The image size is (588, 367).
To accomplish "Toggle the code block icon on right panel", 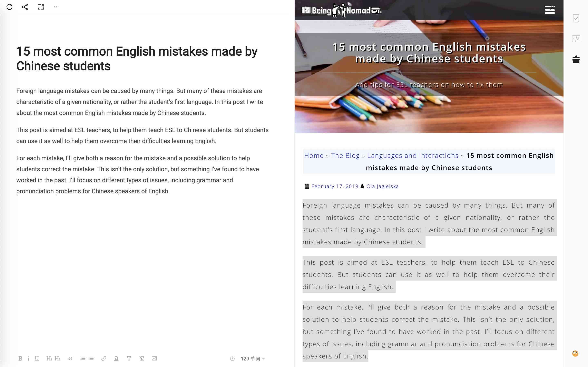I will [x=577, y=39].
